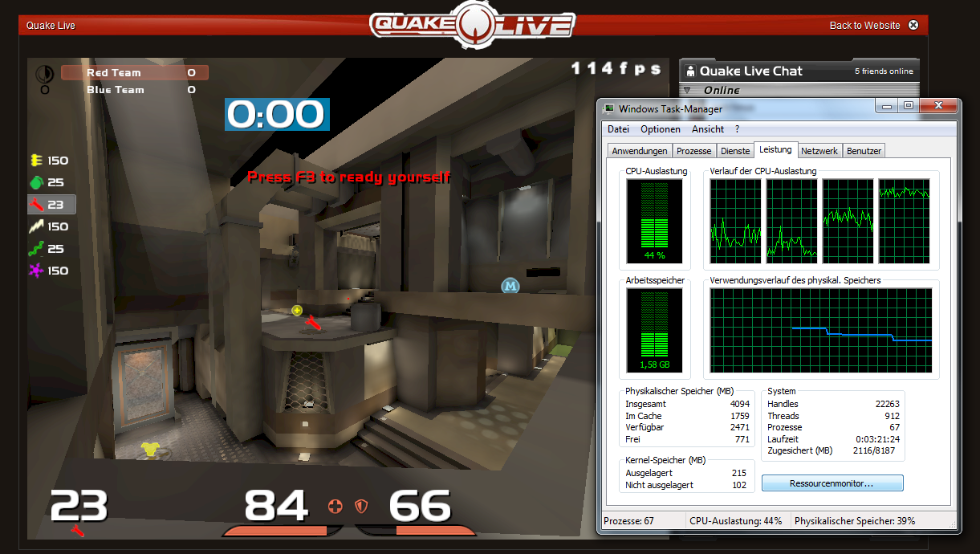Switch to the Benutzer tab

pyautogui.click(x=864, y=151)
